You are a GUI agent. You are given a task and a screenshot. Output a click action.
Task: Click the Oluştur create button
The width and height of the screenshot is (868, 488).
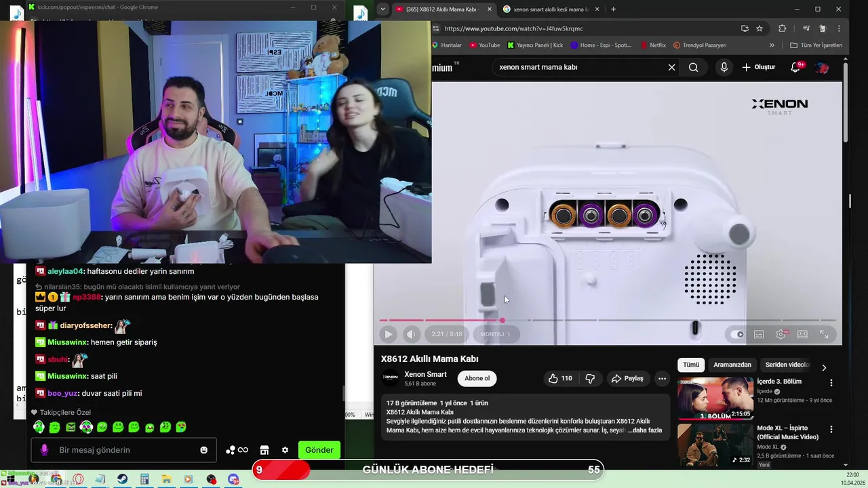pos(759,67)
